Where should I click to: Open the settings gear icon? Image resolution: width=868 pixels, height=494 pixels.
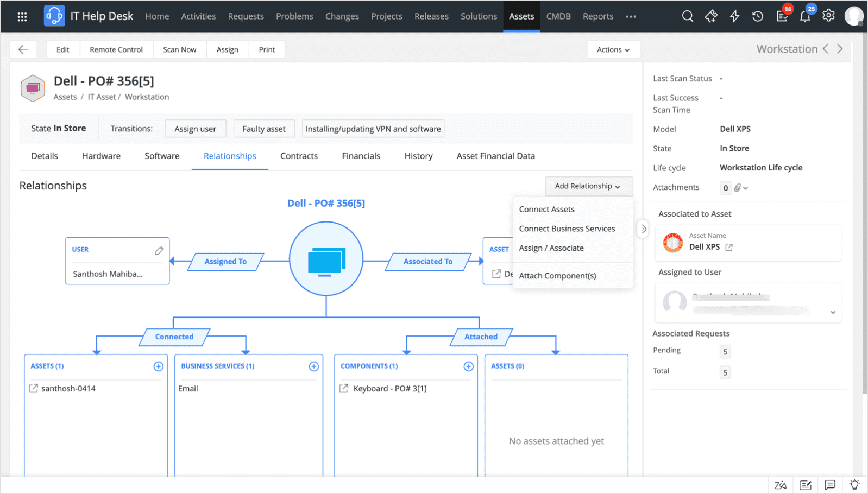(828, 16)
